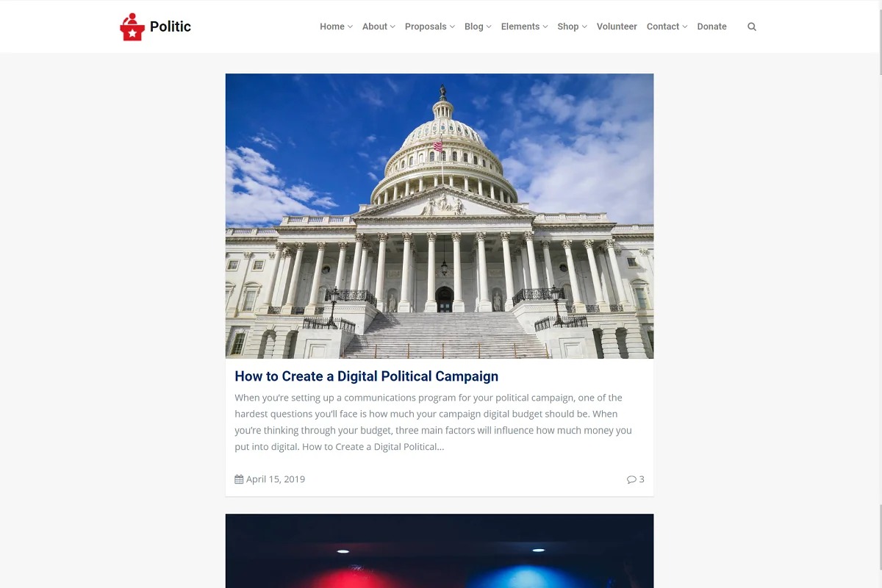Open the Proposals dropdown menu
The image size is (882, 588).
click(430, 26)
